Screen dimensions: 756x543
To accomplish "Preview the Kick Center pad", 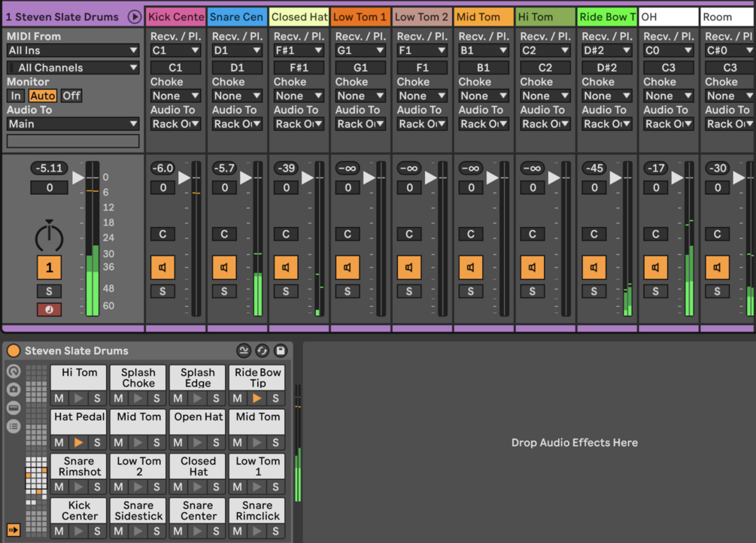I will 78,531.
